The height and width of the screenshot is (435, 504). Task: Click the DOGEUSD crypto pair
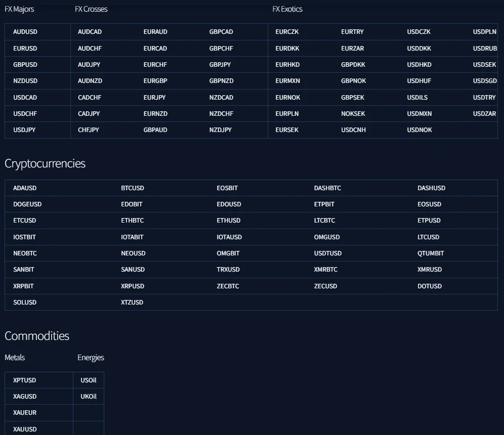pyautogui.click(x=27, y=204)
